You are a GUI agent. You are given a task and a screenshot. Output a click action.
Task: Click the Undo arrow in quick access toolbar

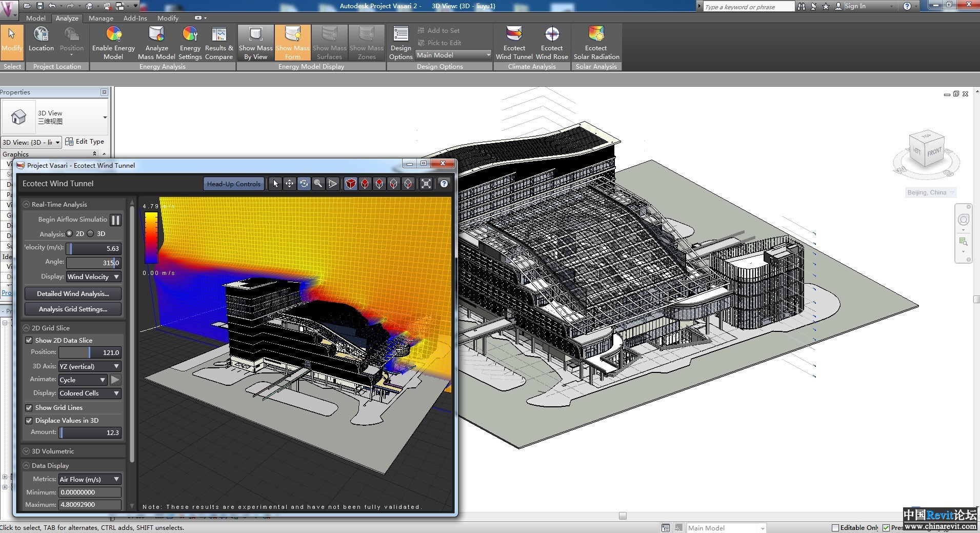coord(52,6)
